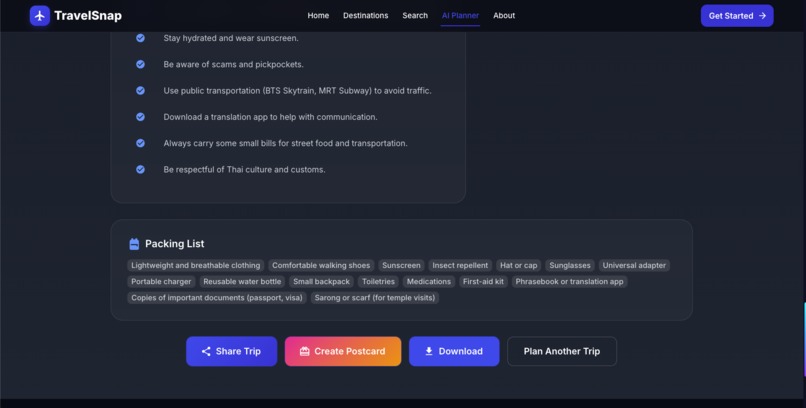Select the Sunscreen packing tag
This screenshot has width=806, height=408.
(x=401, y=266)
